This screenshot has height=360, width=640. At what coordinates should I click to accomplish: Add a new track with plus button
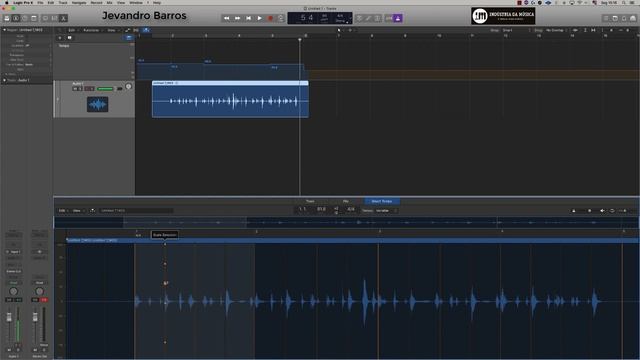(60, 38)
